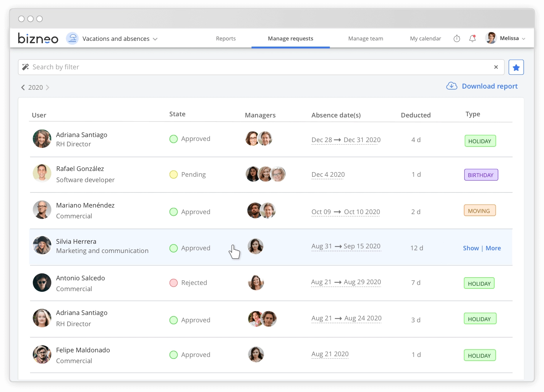The width and height of the screenshot is (544, 392).
Task: Open the notifications bell
Action: (472, 39)
